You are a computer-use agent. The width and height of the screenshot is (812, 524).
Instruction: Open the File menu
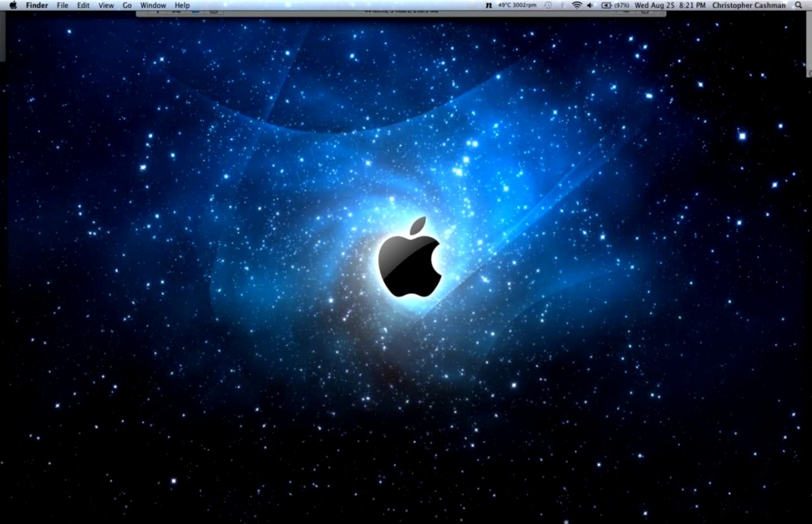[63, 5]
